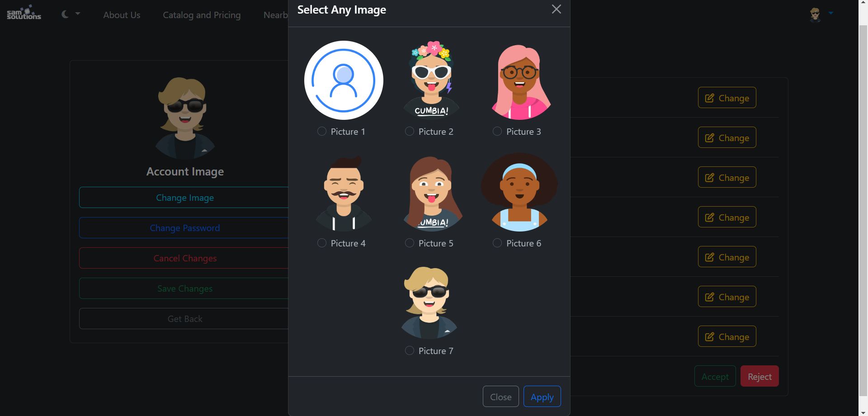Click the red Reject button

point(759,376)
